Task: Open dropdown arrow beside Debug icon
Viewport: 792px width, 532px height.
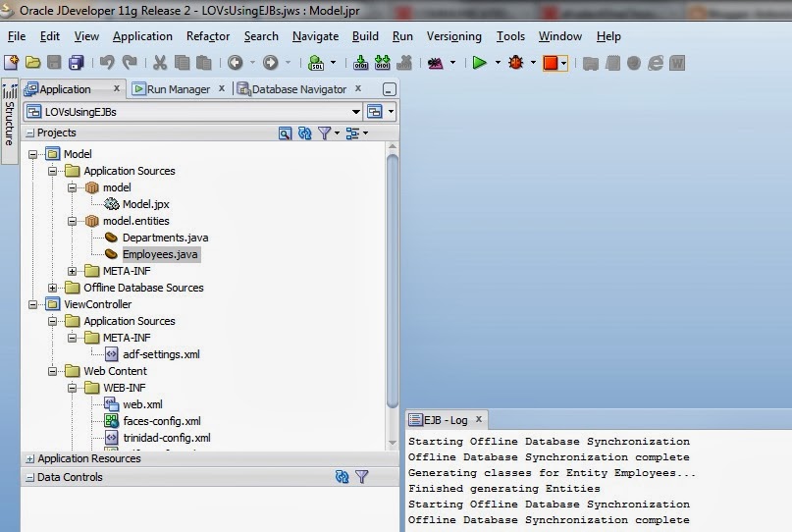Action: pos(533,63)
